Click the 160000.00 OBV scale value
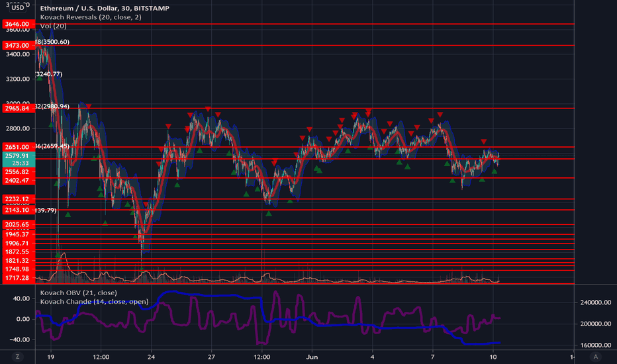Image resolution: width=617 pixels, height=364 pixels. 595,345
